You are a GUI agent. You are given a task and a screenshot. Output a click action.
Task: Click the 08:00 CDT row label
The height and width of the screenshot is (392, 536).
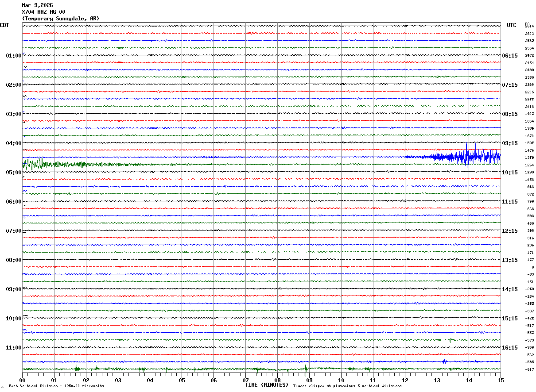point(14,260)
